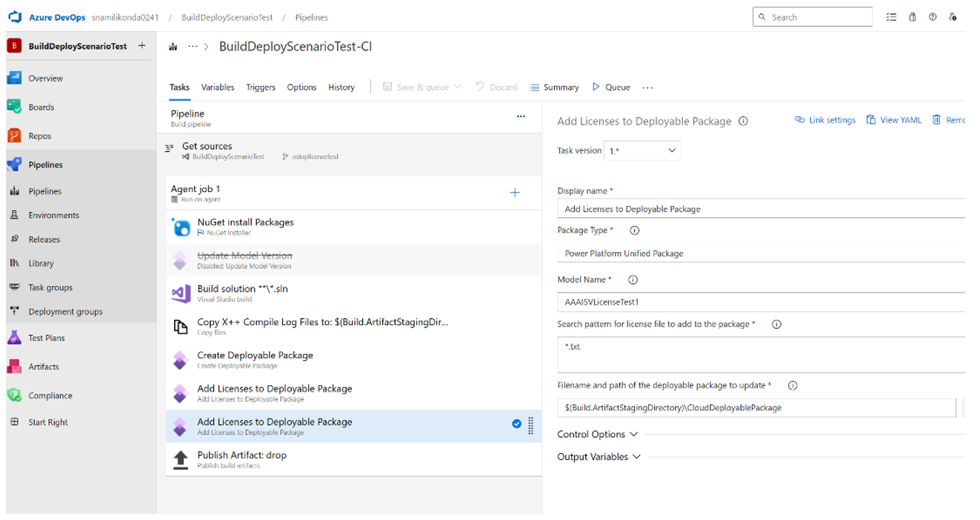Image resolution: width=980 pixels, height=520 pixels.
Task: Expand the Control Options section
Action: (598, 435)
